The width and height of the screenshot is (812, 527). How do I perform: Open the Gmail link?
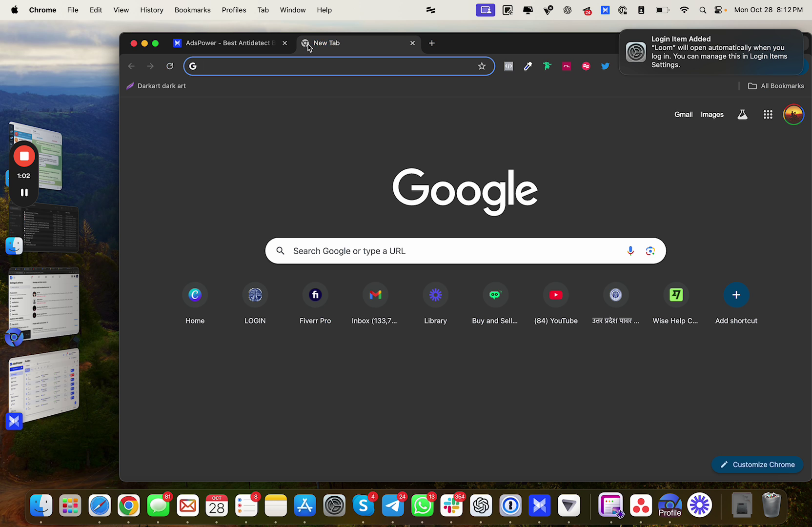pos(683,115)
